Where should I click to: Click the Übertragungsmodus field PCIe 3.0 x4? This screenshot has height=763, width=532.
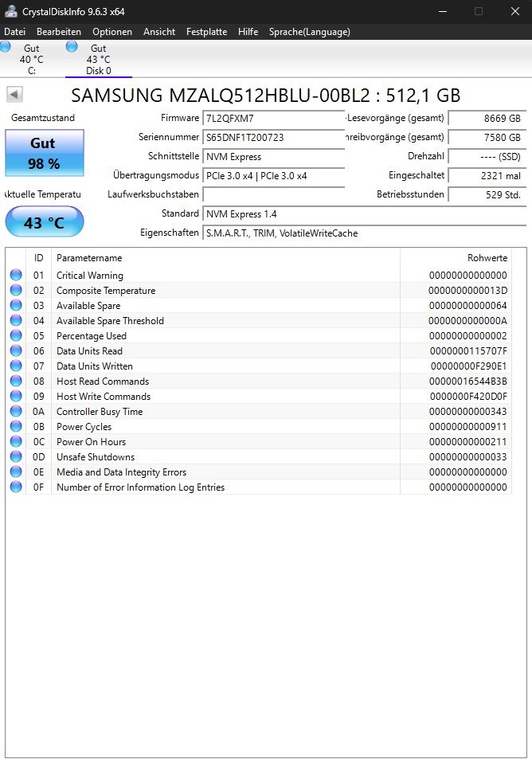point(273,176)
